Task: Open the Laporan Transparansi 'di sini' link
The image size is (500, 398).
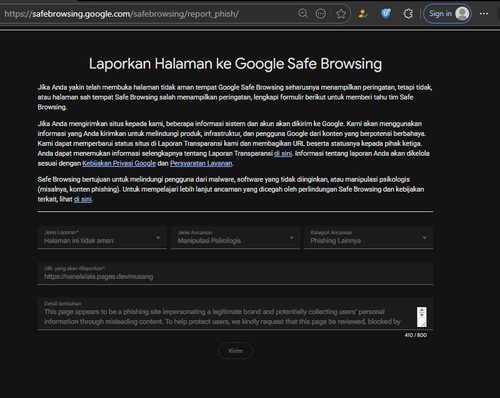Action: click(x=283, y=154)
